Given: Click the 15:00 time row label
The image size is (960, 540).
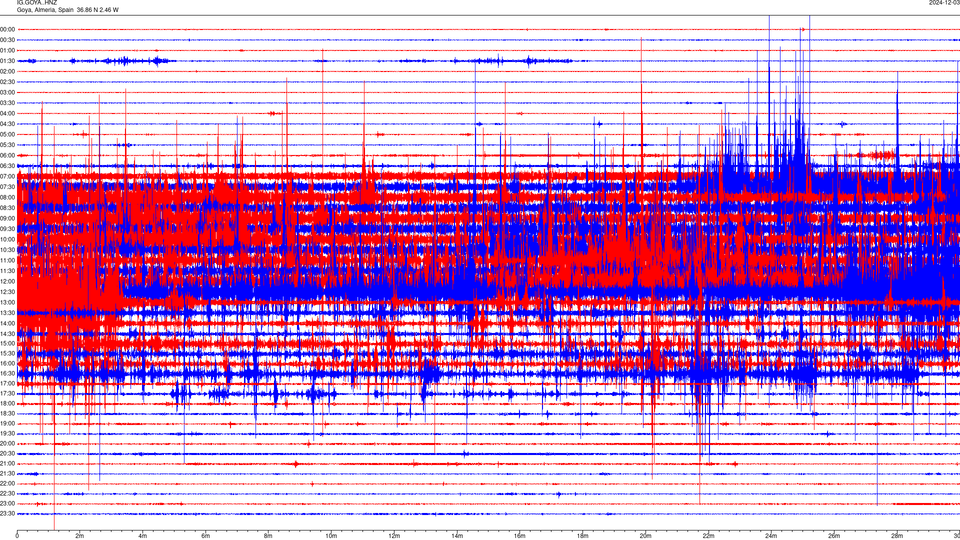Looking at the screenshot, I should click(8, 343).
